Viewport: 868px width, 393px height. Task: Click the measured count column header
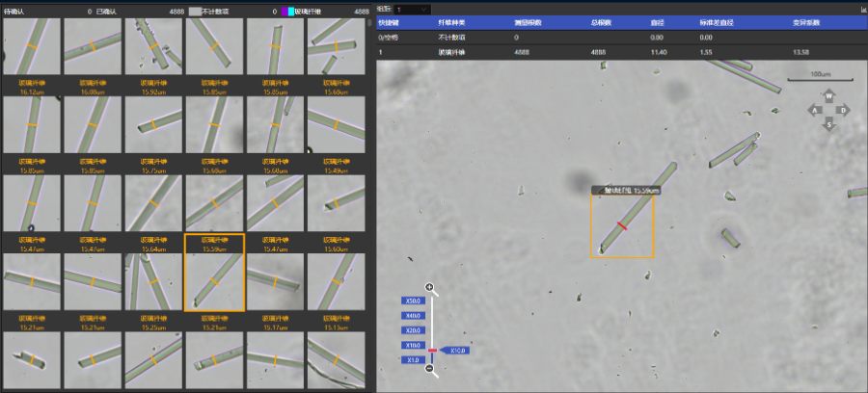527,23
